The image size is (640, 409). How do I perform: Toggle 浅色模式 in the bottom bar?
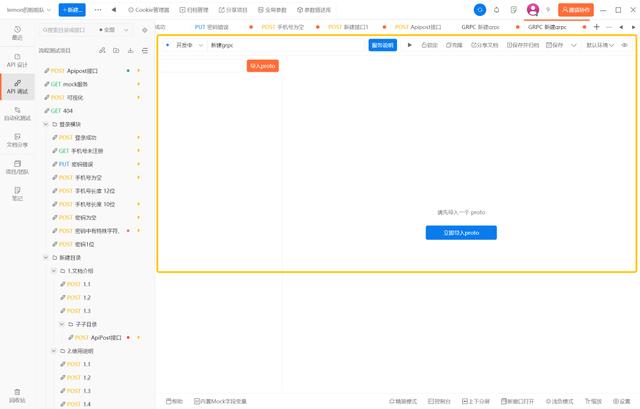pyautogui.click(x=560, y=401)
